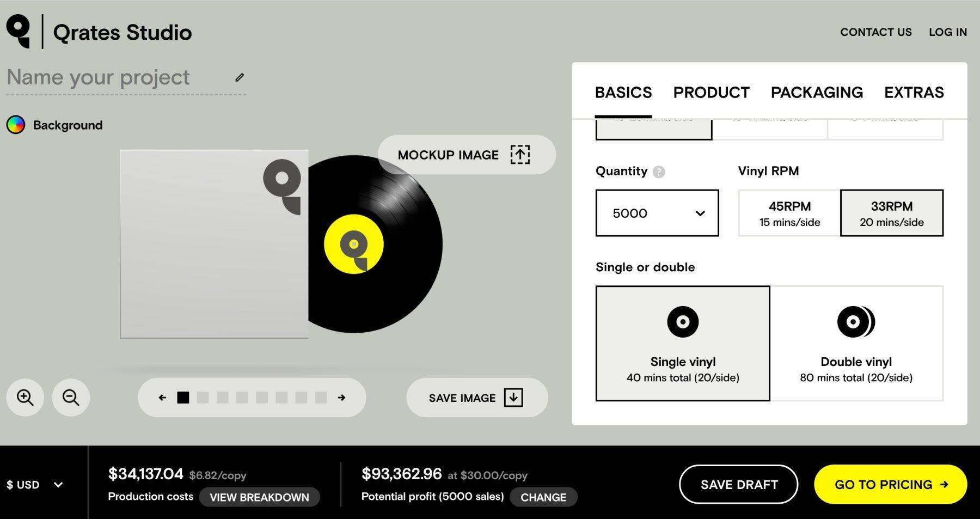Click the Quantity help question mark icon

[659, 172]
